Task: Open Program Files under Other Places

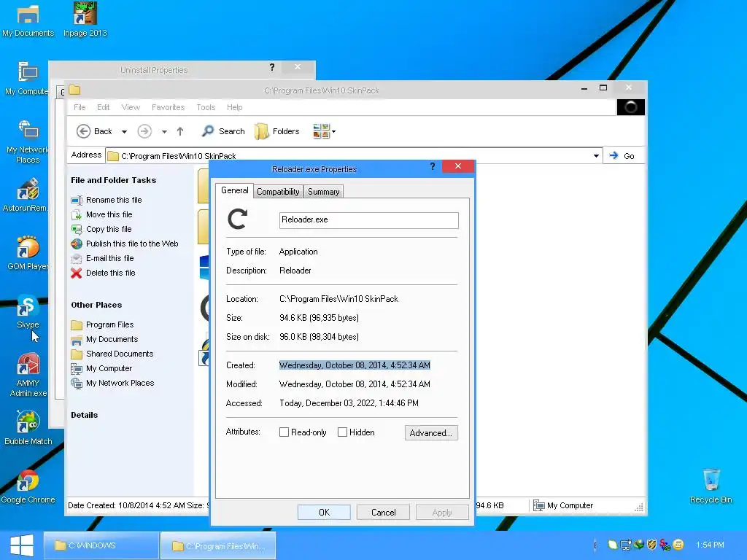Action: click(x=109, y=324)
